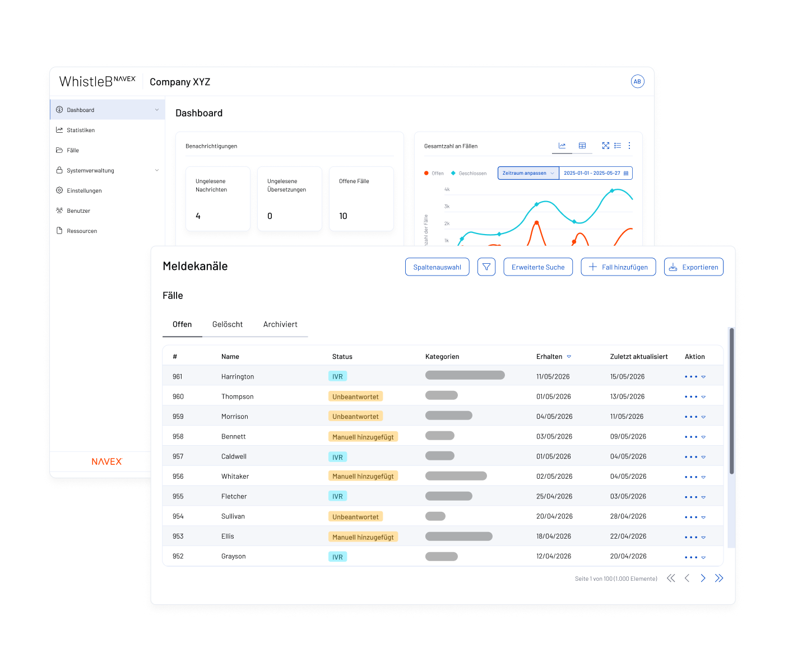Screen dimensions: 807x672
Task: Open the date range calendar icon
Action: [626, 173]
